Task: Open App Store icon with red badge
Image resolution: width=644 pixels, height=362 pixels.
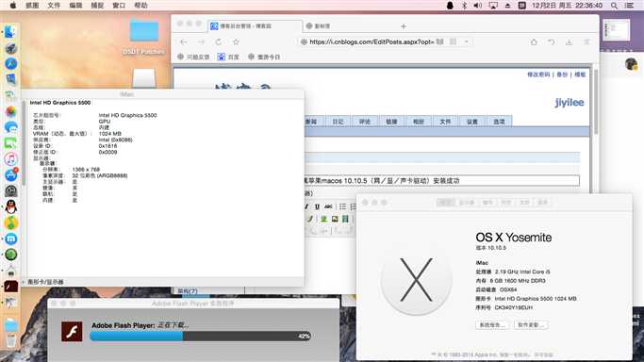Action: point(10,175)
